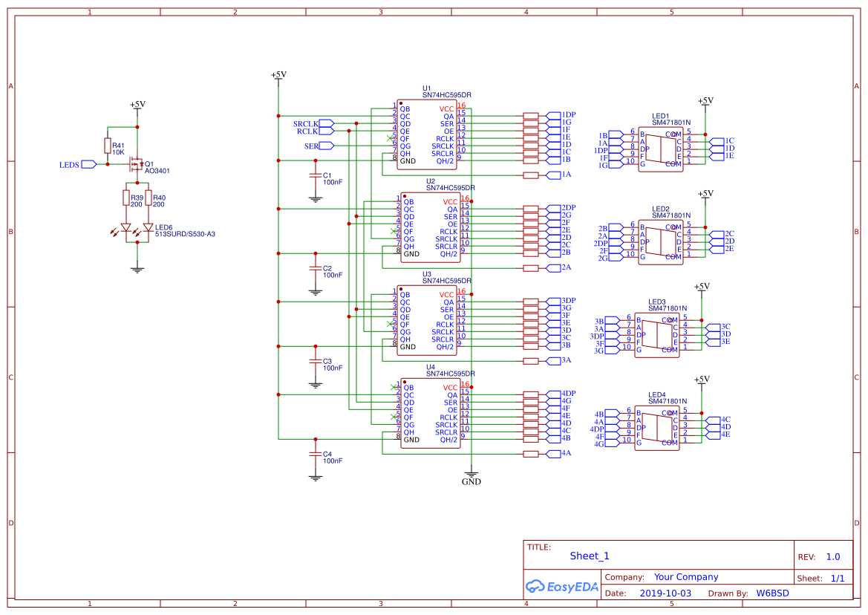Select the date 2019-10-03 field
Viewport: 868px width, 615px height.
click(x=665, y=593)
